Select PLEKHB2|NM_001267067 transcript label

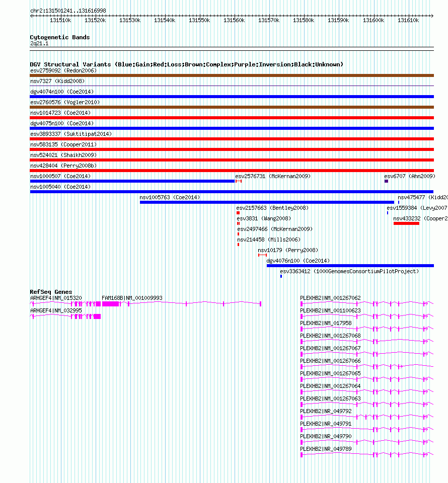click(x=330, y=348)
